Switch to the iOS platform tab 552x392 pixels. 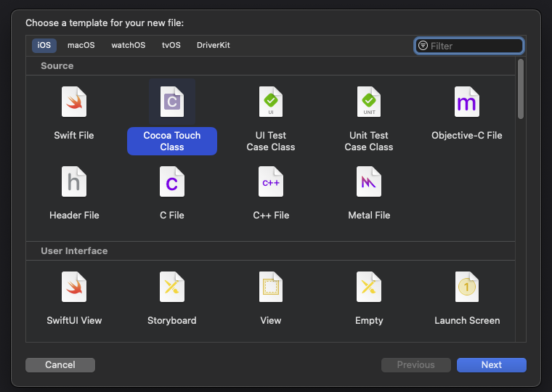tap(44, 46)
